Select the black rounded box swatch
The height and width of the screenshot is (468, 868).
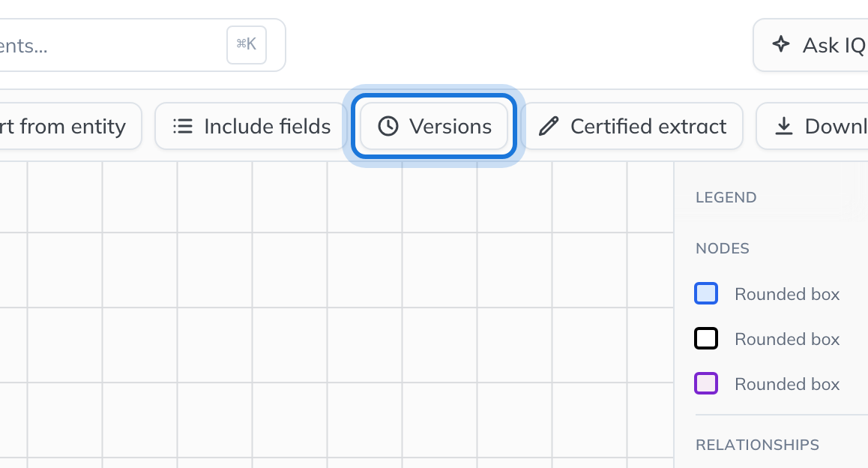(x=706, y=338)
